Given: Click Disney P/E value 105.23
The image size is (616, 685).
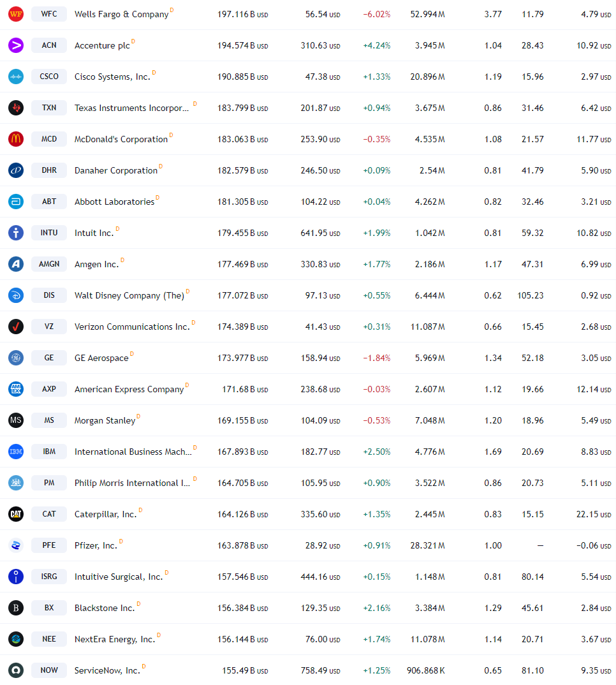Looking at the screenshot, I should [x=531, y=296].
